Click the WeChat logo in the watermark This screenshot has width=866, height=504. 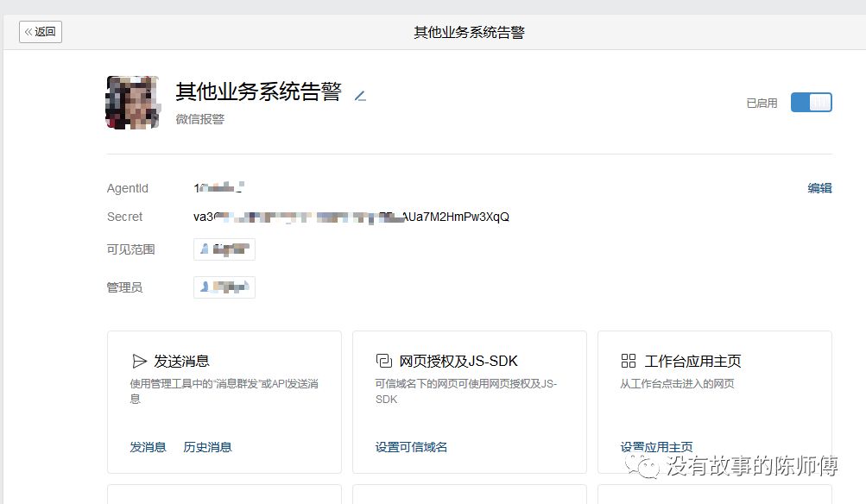click(x=643, y=466)
